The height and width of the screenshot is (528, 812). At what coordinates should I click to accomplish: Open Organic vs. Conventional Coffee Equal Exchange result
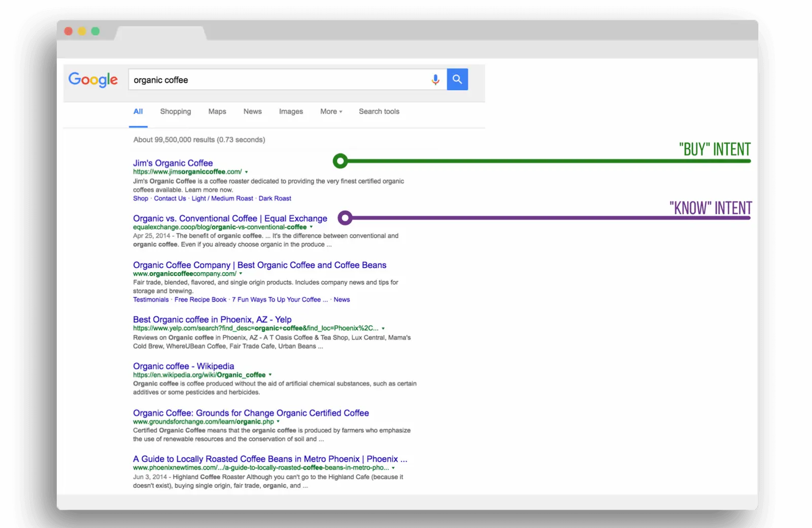point(230,218)
